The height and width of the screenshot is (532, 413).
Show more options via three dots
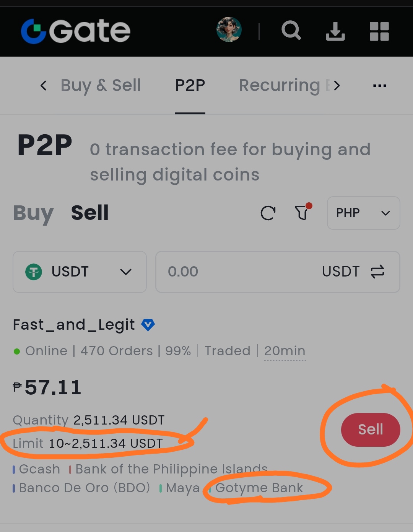(380, 86)
